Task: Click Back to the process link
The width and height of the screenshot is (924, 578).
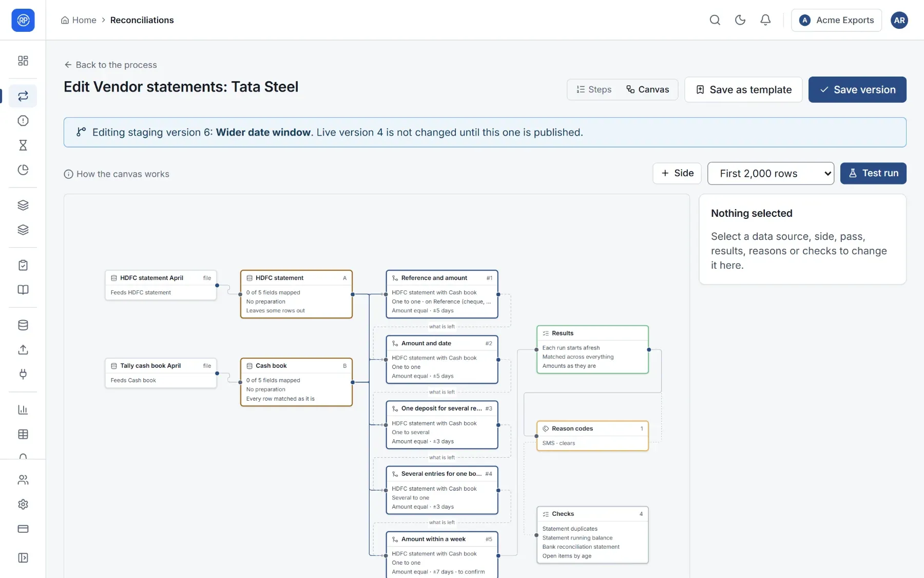Action: [110, 65]
